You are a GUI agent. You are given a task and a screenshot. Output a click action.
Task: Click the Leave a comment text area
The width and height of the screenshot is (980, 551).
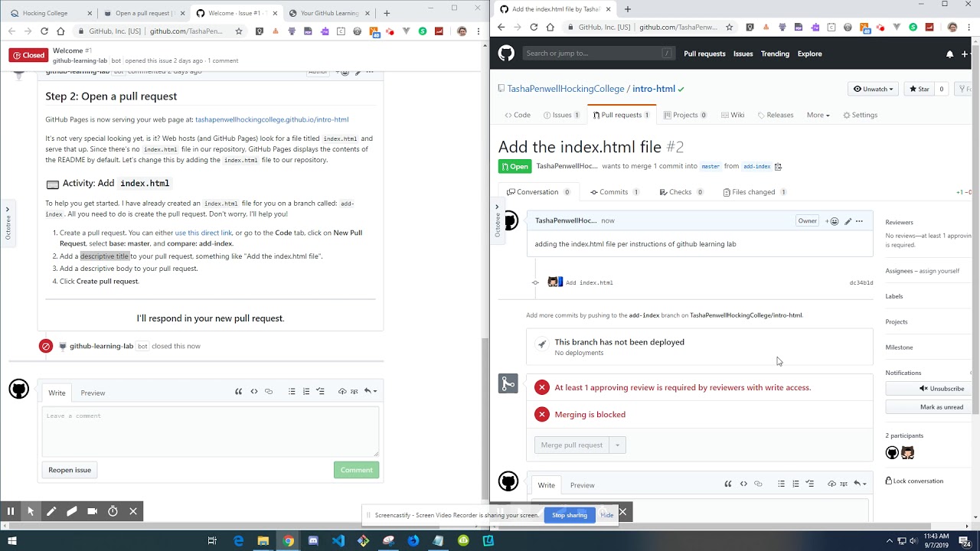[211, 432]
